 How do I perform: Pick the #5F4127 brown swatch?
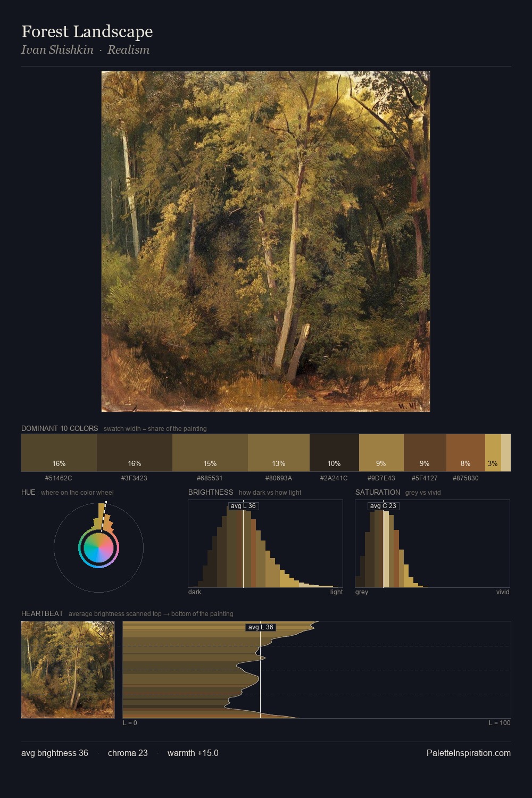(425, 453)
